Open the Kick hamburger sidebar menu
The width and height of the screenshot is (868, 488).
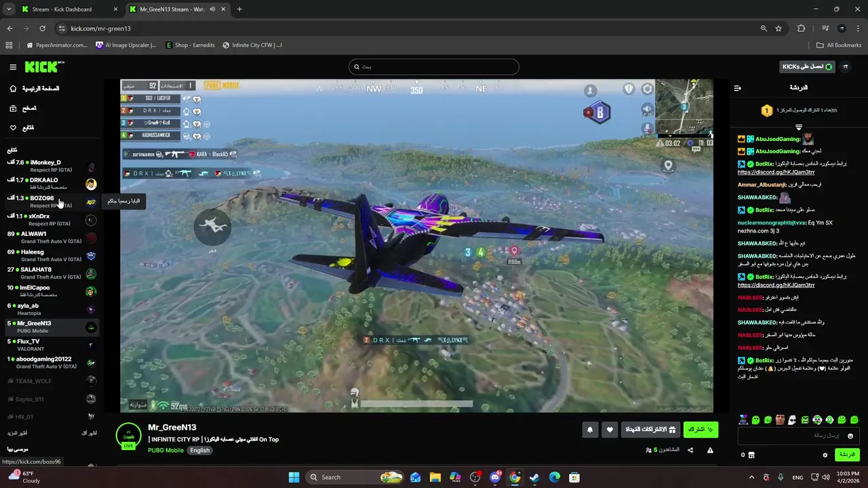pyautogui.click(x=13, y=67)
